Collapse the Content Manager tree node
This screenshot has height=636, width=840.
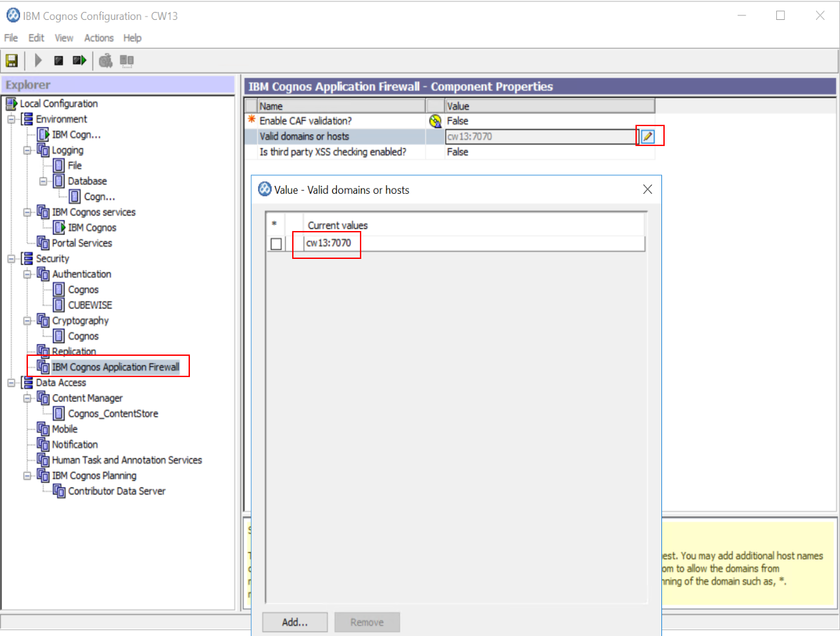pos(27,398)
